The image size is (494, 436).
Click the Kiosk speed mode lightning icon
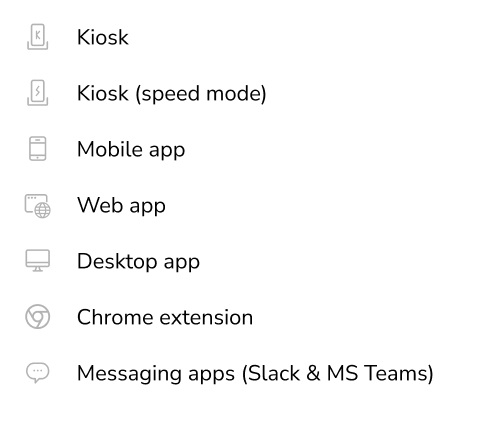tap(38, 93)
